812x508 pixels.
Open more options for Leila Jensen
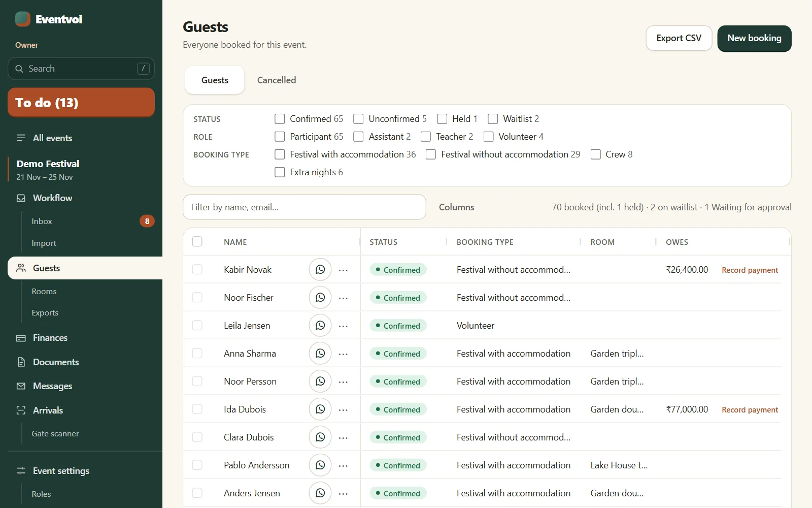click(x=344, y=326)
